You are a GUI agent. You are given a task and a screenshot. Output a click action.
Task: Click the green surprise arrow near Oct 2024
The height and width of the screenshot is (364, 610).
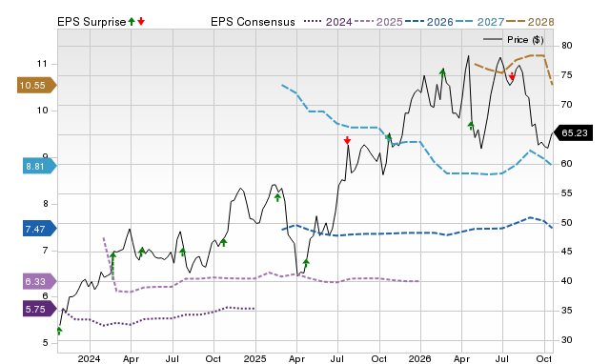click(x=223, y=242)
